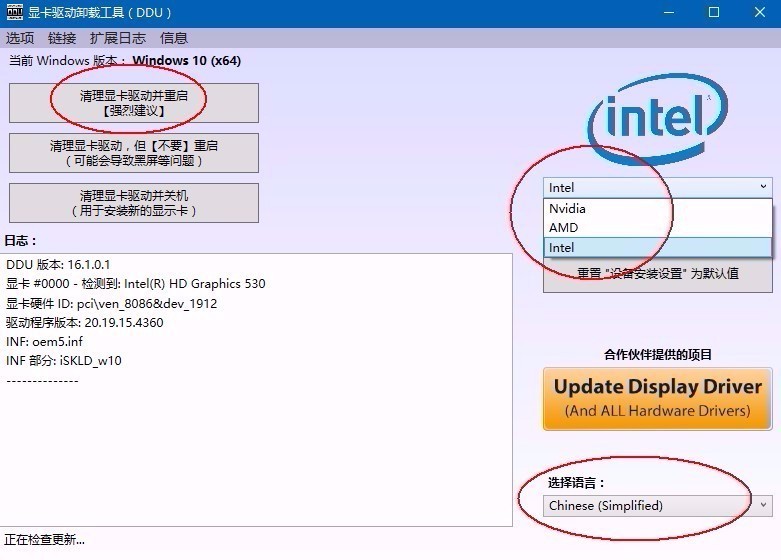Select Nvidia in vendor list
781x560 pixels.
(x=657, y=208)
